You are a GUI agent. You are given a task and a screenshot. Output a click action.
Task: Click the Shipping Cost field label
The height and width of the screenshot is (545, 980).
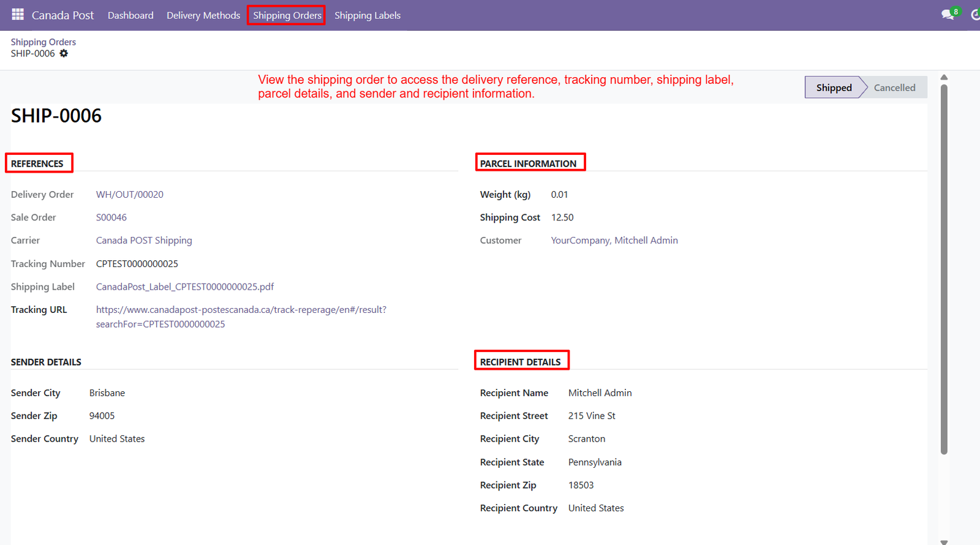(510, 217)
